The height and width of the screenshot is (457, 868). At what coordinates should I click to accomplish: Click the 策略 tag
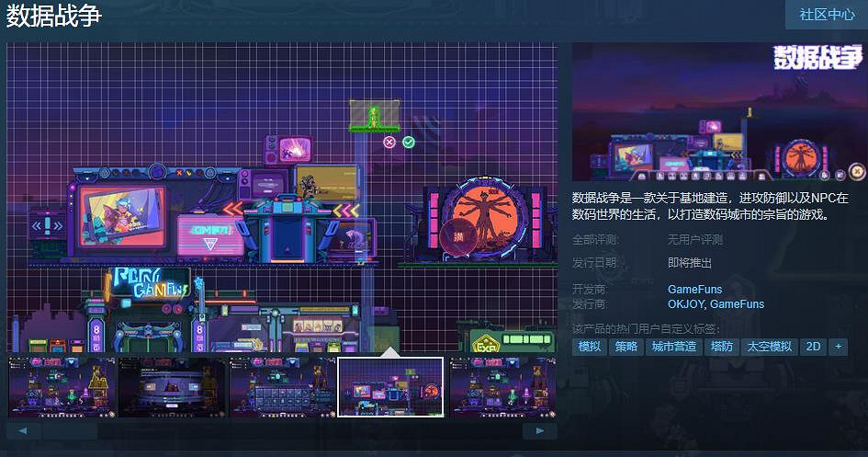tap(626, 347)
